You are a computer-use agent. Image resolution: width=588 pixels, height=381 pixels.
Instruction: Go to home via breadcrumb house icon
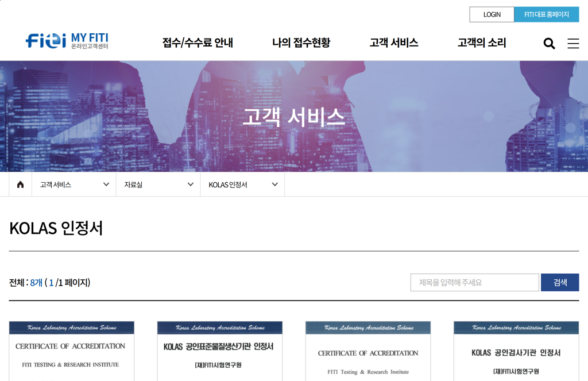click(20, 184)
